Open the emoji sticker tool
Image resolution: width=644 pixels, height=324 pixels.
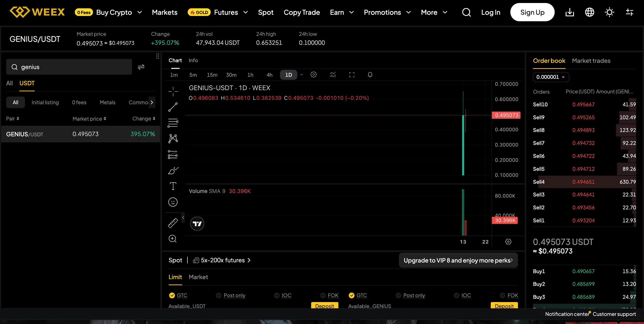click(x=173, y=202)
